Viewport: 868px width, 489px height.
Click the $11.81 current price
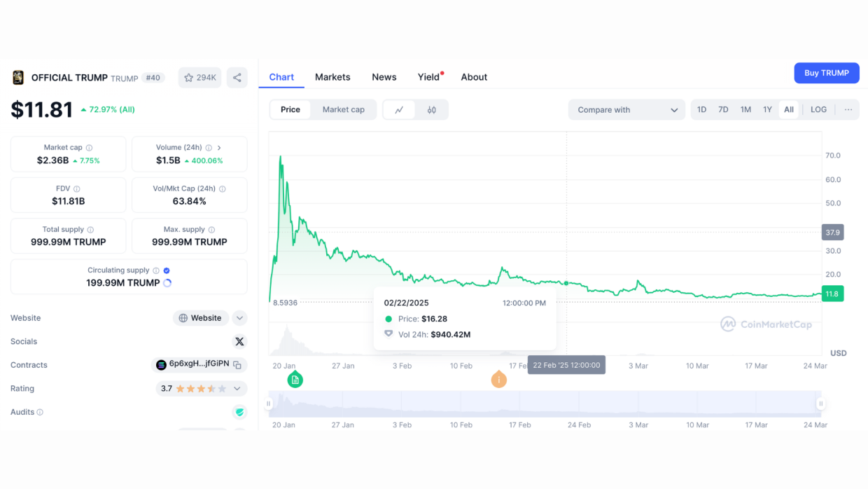pos(42,110)
